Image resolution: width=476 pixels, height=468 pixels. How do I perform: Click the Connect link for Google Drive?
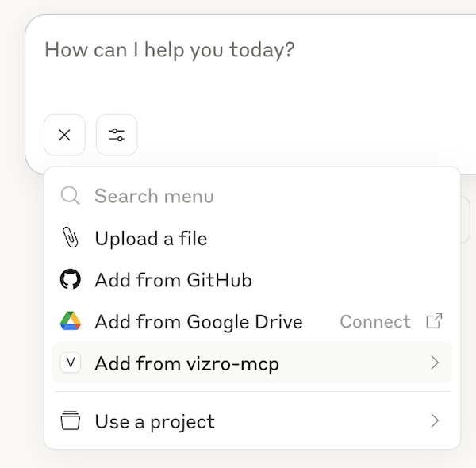375,321
